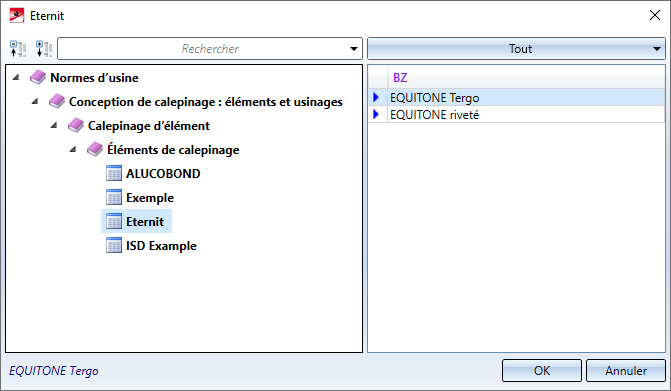Select the EQUITONE riveté row
Viewport: 671px width, 391px height.
pos(516,115)
